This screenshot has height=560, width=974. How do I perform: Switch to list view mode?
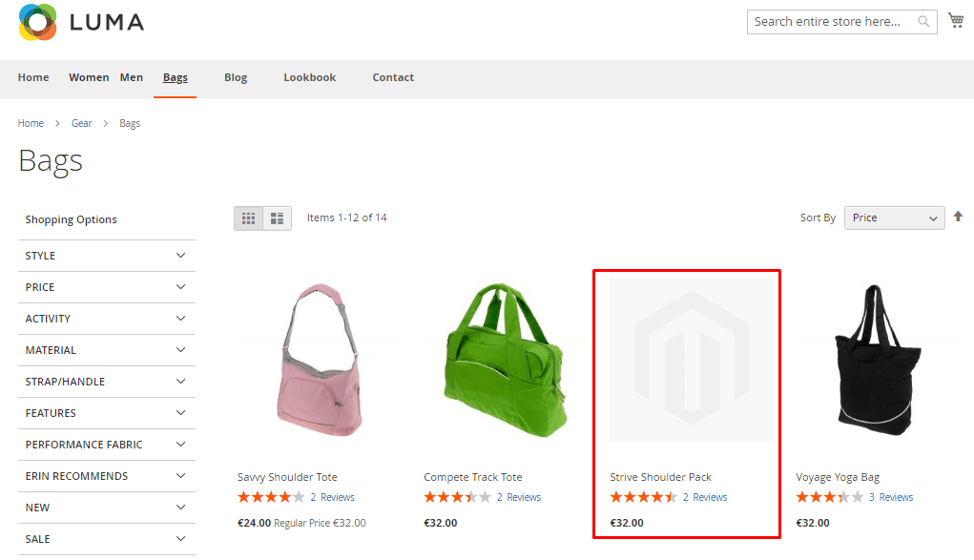[x=277, y=218]
